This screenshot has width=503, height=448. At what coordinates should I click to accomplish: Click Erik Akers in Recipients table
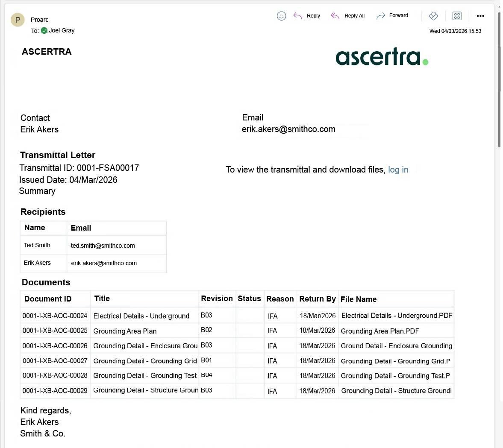click(37, 263)
